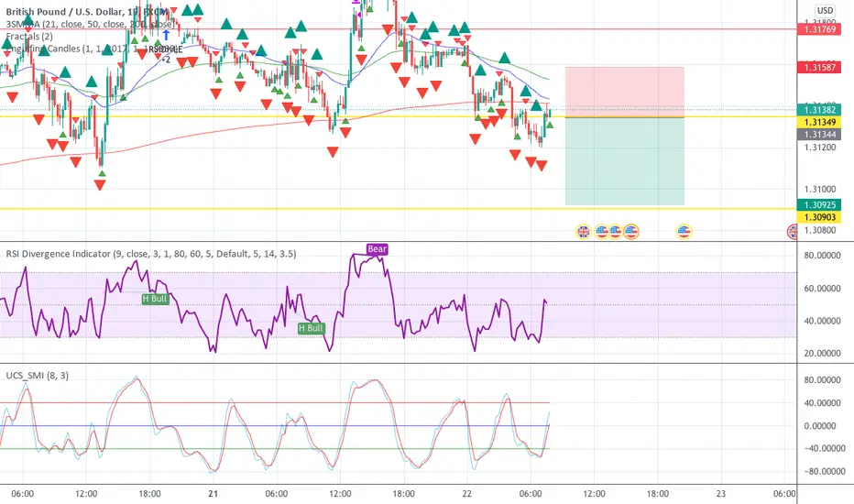The width and height of the screenshot is (854, 504).
Task: Click the red 1.31769 price label
Action: click(820, 29)
